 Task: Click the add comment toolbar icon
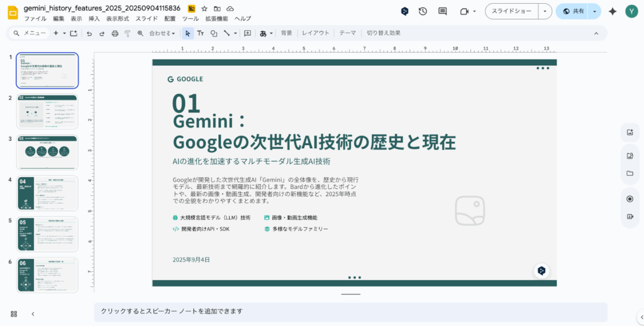(x=247, y=33)
